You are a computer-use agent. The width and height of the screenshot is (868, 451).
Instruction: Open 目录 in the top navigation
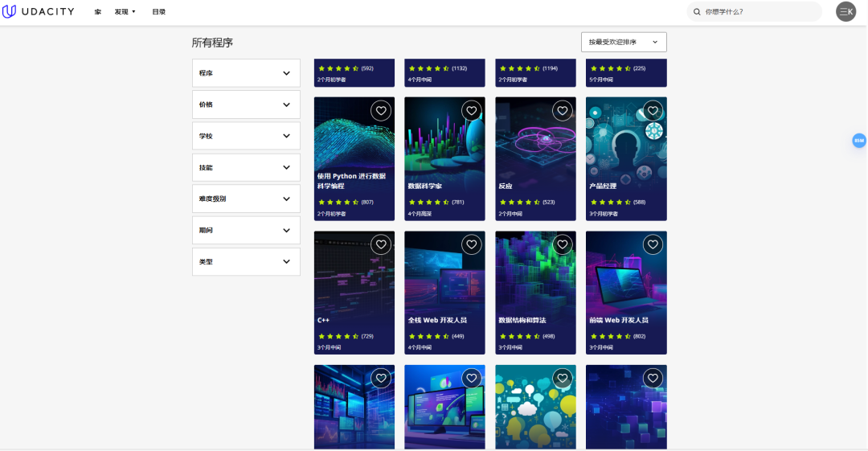coord(159,11)
